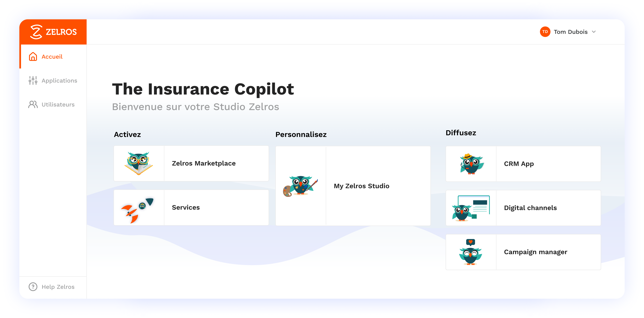The width and height of the screenshot is (644, 318).
Task: Click the Zelros logo in the header
Action: (53, 32)
